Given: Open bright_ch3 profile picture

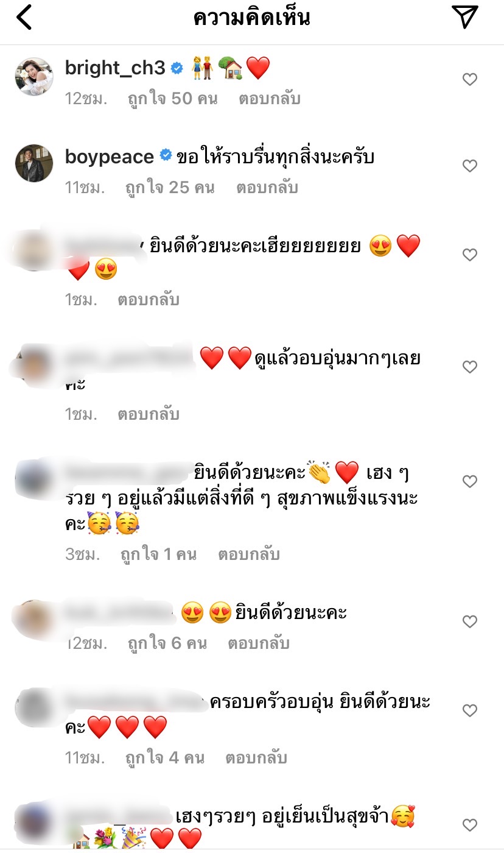Looking at the screenshot, I should click(x=33, y=77).
